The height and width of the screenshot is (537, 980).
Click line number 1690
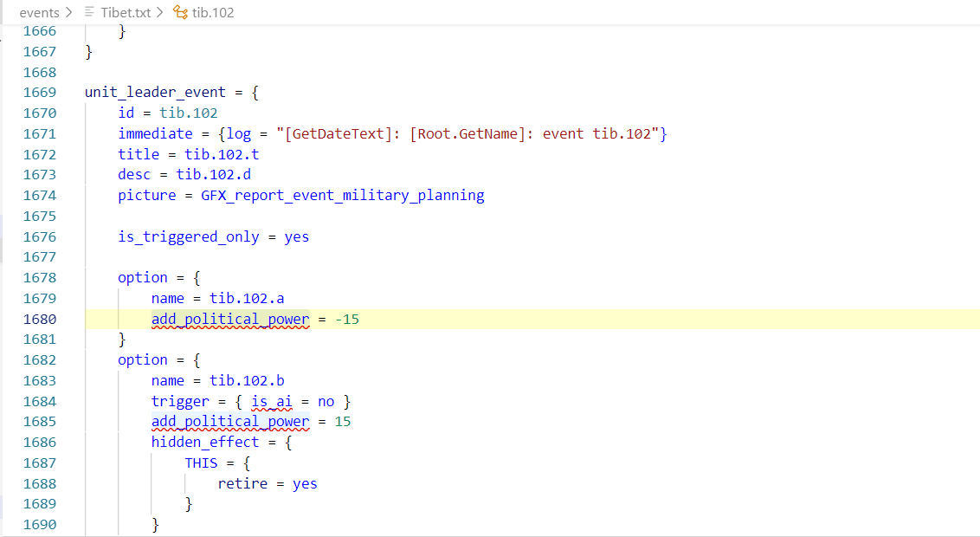(39, 525)
